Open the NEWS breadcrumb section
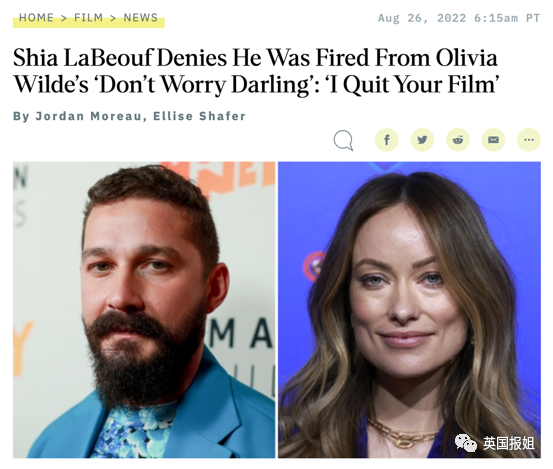Image resolution: width=553 pixels, height=469 pixels. click(140, 18)
